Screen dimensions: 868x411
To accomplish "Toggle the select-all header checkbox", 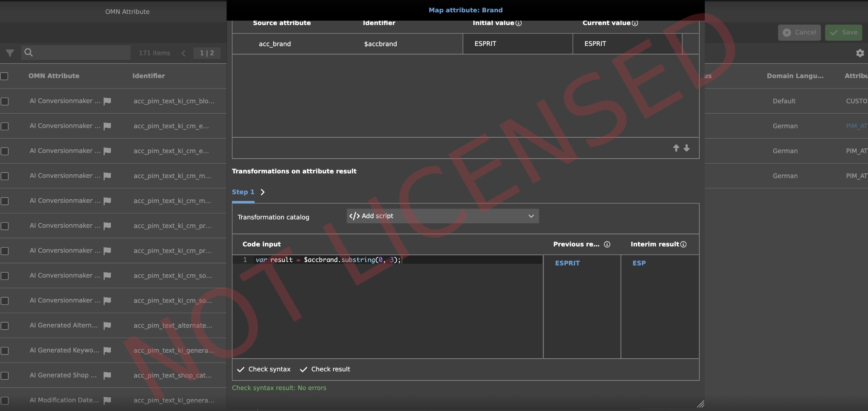I will (x=4, y=76).
